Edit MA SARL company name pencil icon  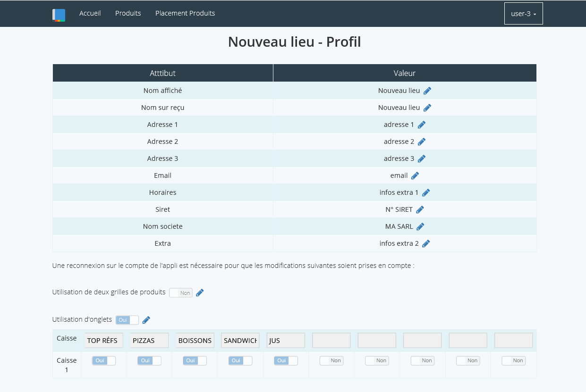tap(420, 226)
